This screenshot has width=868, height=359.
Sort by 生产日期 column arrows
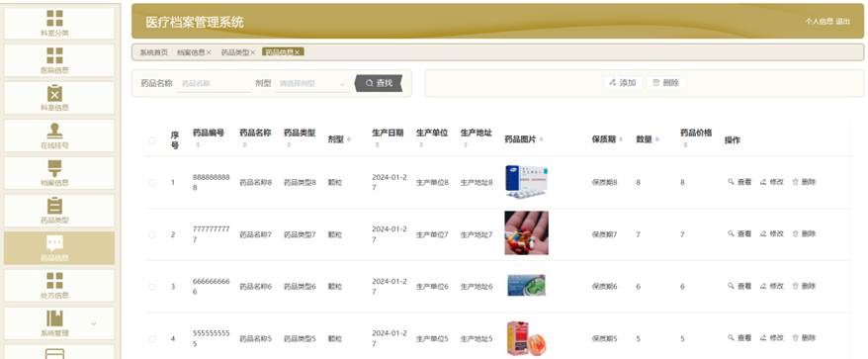click(377, 145)
